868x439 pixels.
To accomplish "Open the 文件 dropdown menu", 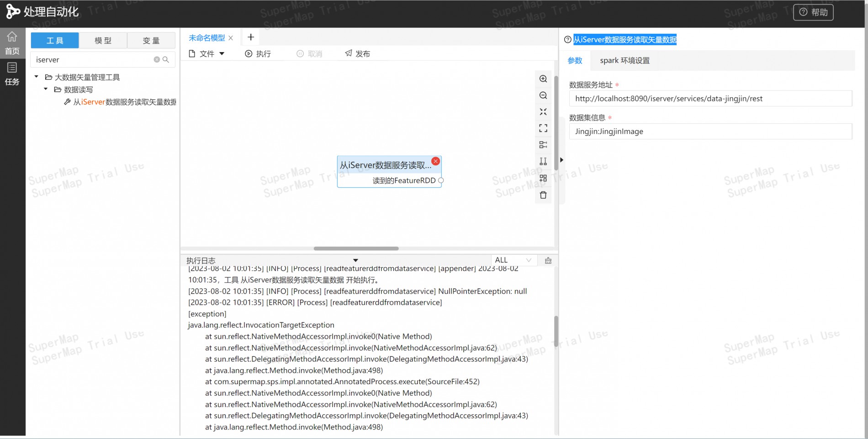I will [206, 53].
